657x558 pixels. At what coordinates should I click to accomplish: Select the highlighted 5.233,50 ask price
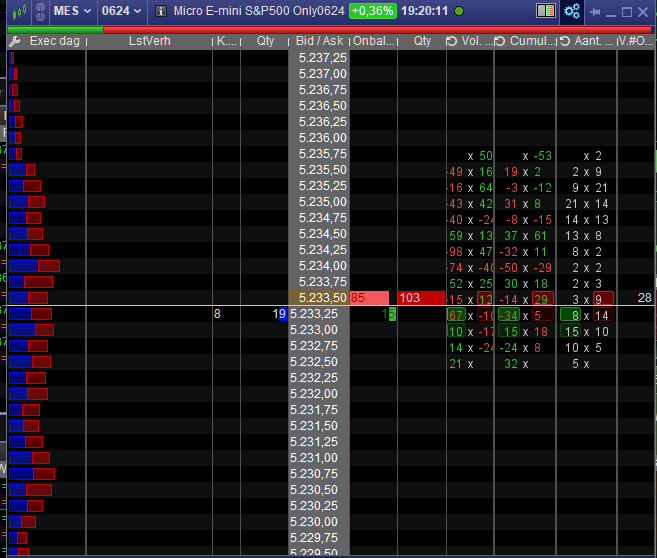(x=319, y=298)
